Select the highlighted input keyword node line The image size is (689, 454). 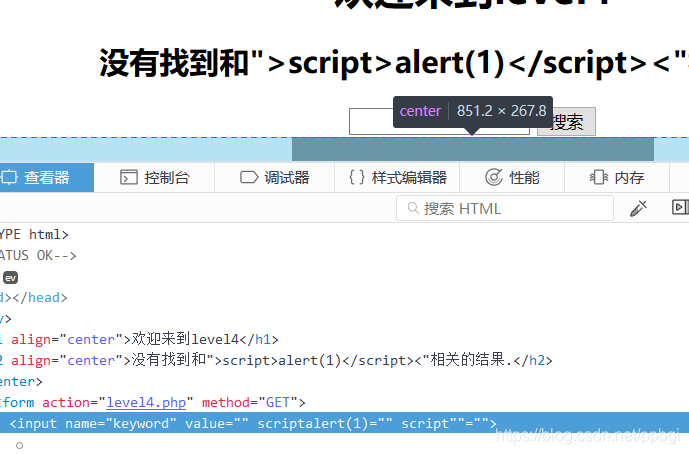click(x=344, y=423)
